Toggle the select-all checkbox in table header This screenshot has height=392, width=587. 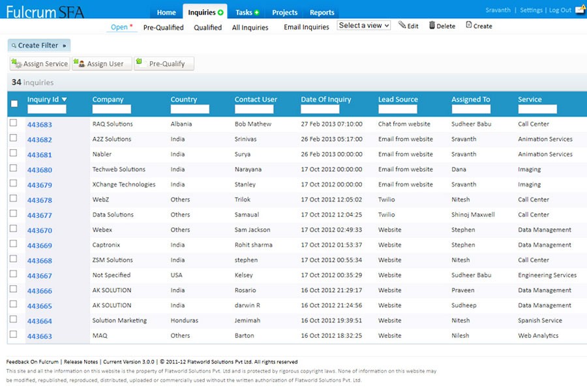tap(14, 104)
